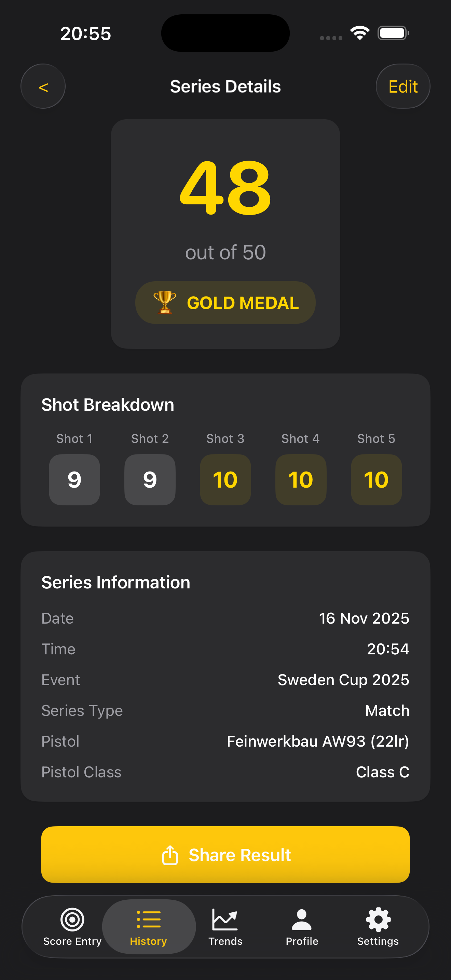The height and width of the screenshot is (980, 451).
Task: Select the Shot 2 score tile
Action: point(150,479)
